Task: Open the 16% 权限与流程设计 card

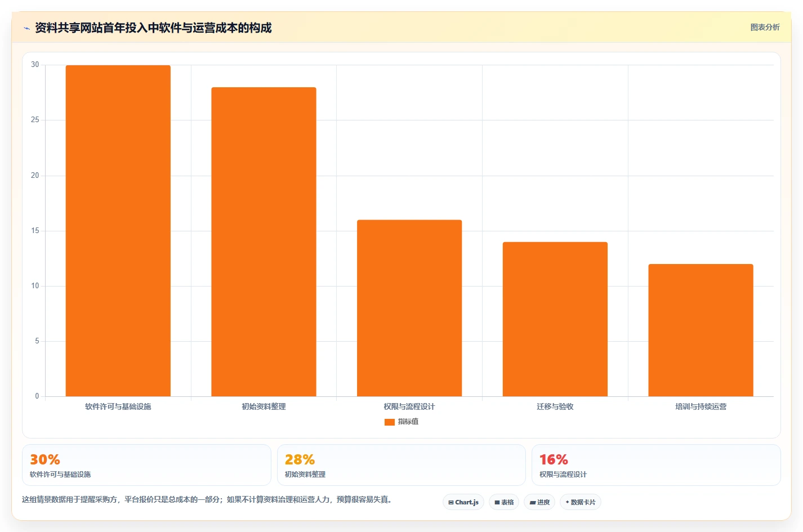Action: tap(656, 465)
